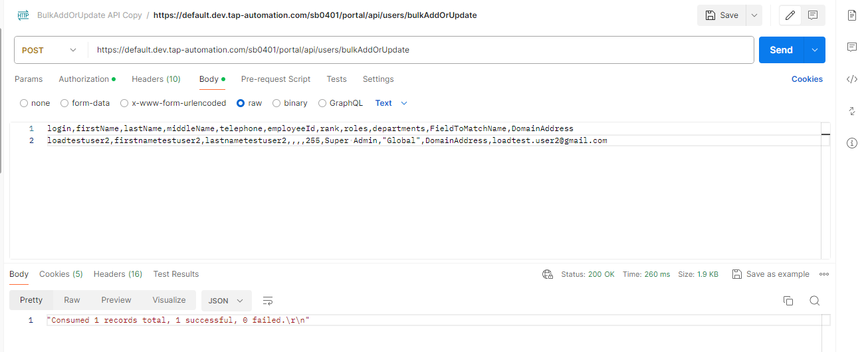The height and width of the screenshot is (352, 868).
Task: Open the Cookies link
Action: click(x=807, y=79)
